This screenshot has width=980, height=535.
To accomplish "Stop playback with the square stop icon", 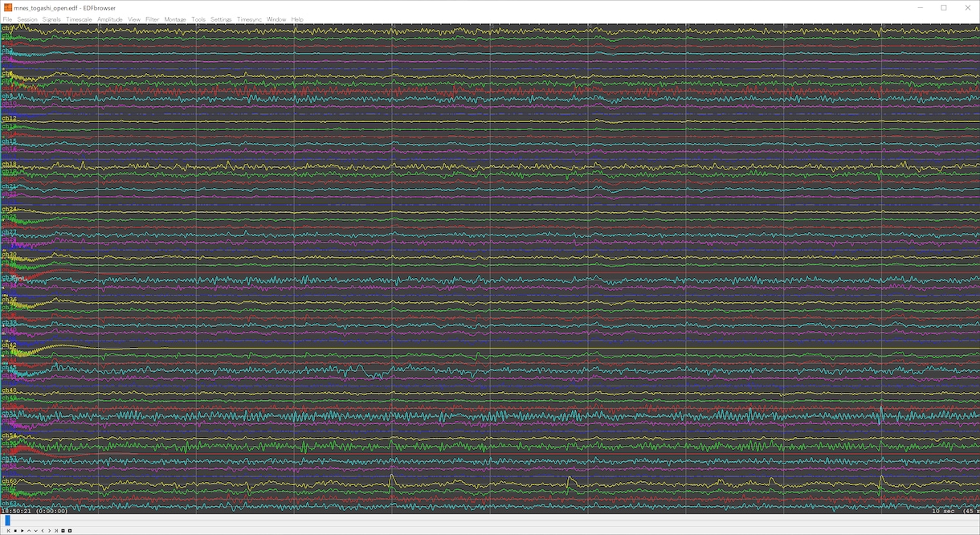I will click(15, 531).
